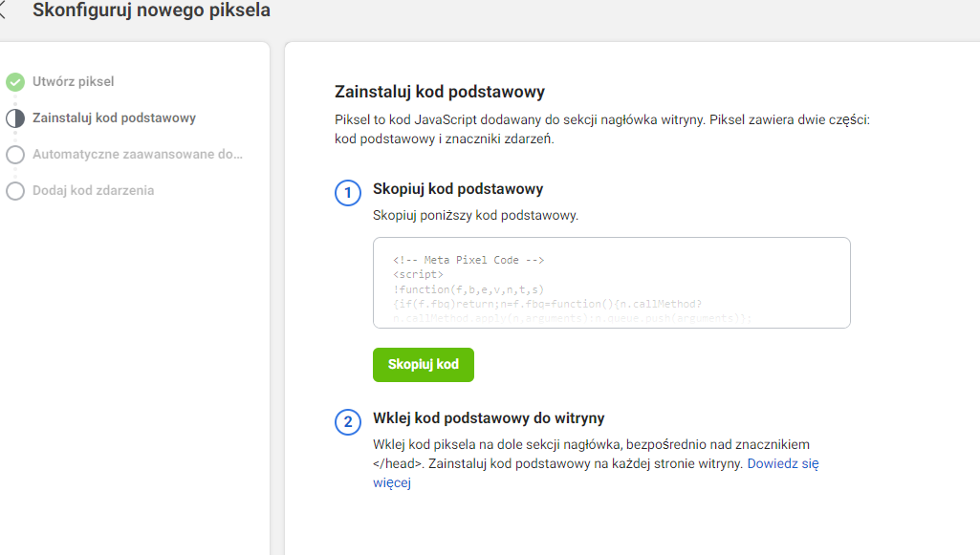This screenshot has height=555, width=980.
Task: Click the main Zainstaluj kod podstawowy heading
Action: point(440,92)
